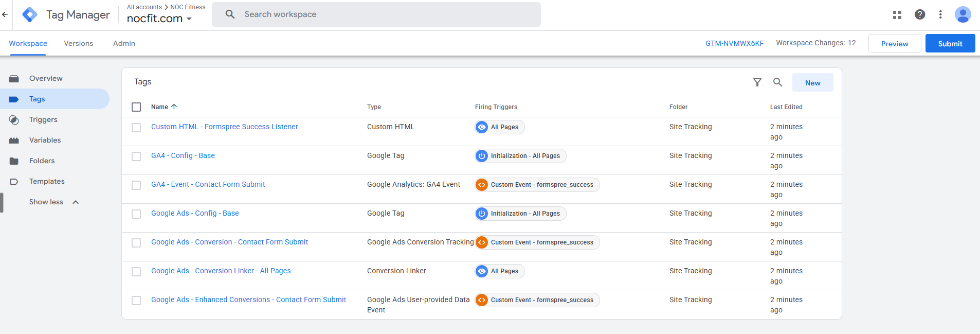Click Site Tracking folder in Conversion Linker row
980x334 pixels.
click(x=691, y=271)
